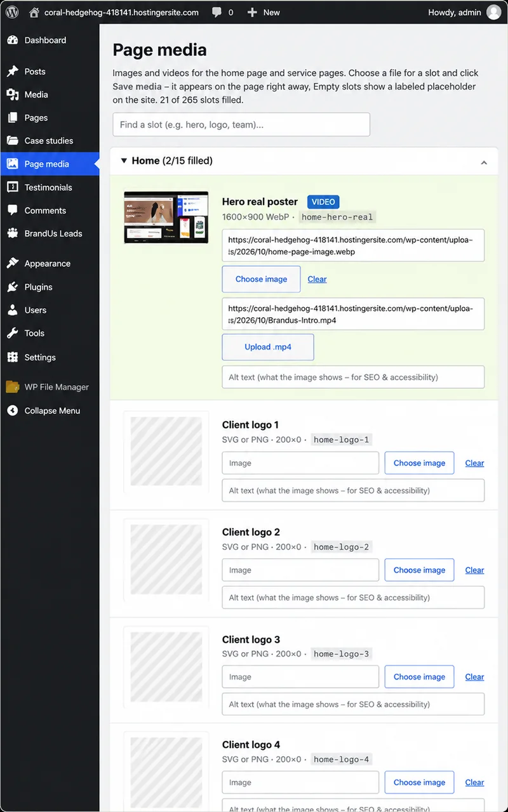Open the site home icon in admin bar
508x812 pixels.
coord(34,12)
